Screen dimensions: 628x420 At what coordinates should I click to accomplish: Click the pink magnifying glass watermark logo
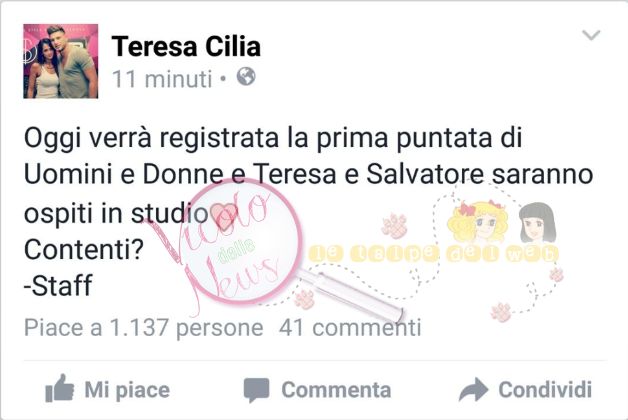[x=276, y=250]
